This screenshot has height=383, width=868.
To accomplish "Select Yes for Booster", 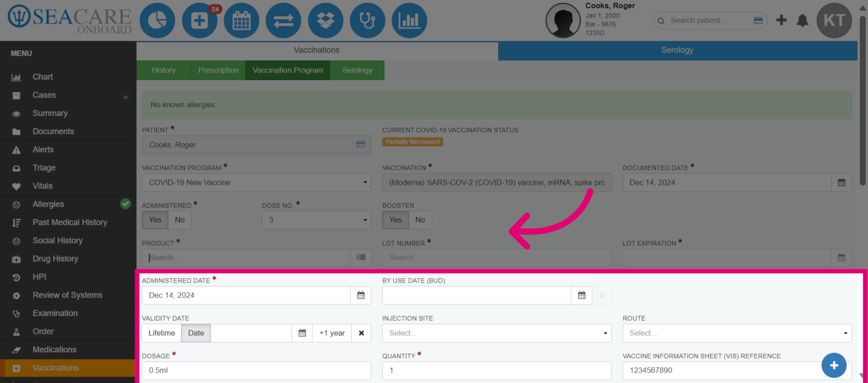I will pos(396,220).
